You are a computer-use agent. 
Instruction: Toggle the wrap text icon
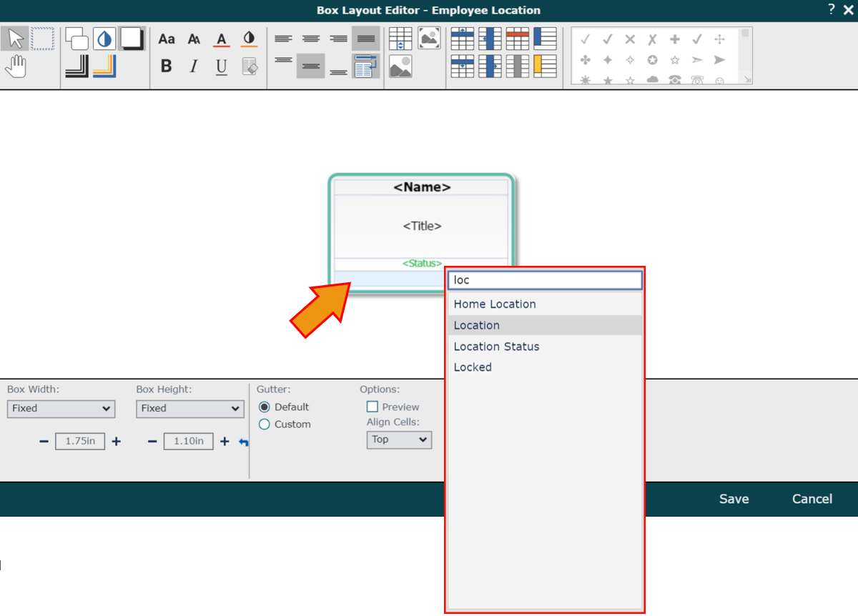(366, 66)
